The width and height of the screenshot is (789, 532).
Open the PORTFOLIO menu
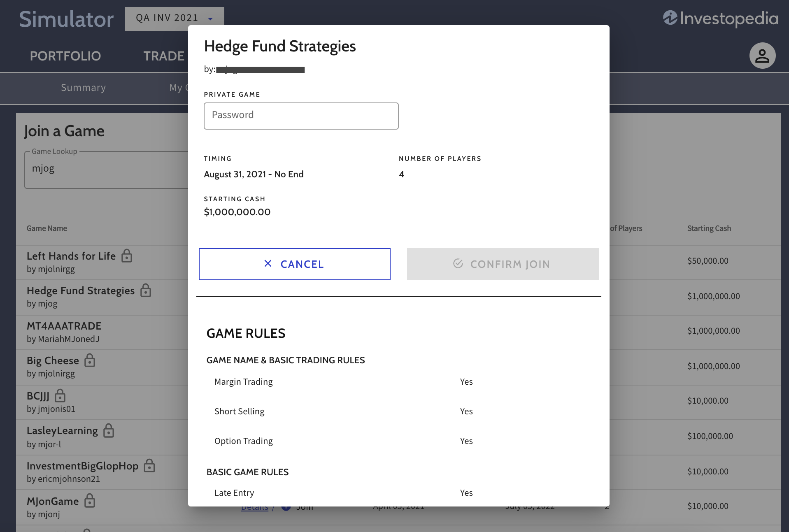pyautogui.click(x=65, y=56)
